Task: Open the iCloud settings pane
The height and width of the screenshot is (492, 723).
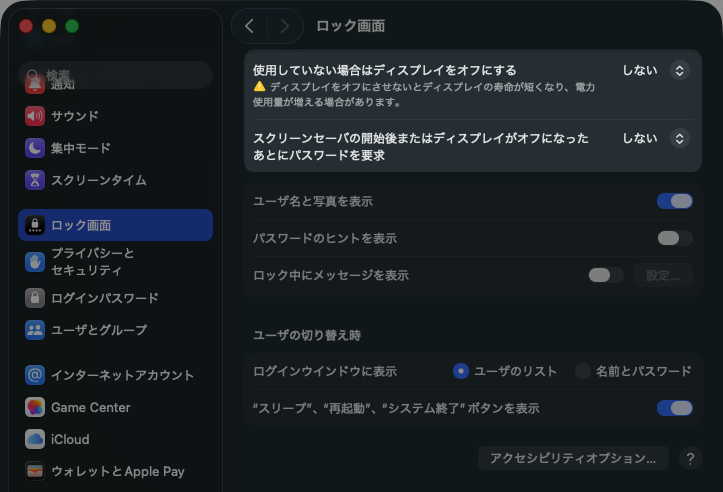Action: (70, 439)
